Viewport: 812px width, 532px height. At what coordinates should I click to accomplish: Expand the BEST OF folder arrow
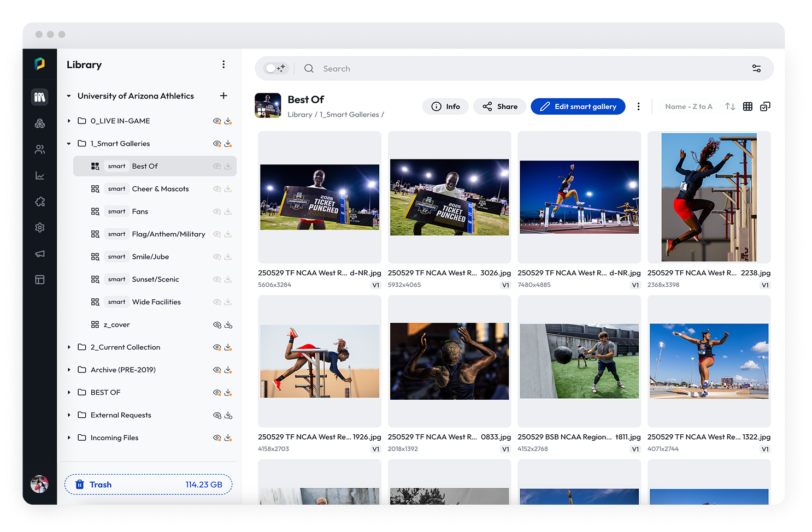(x=69, y=393)
